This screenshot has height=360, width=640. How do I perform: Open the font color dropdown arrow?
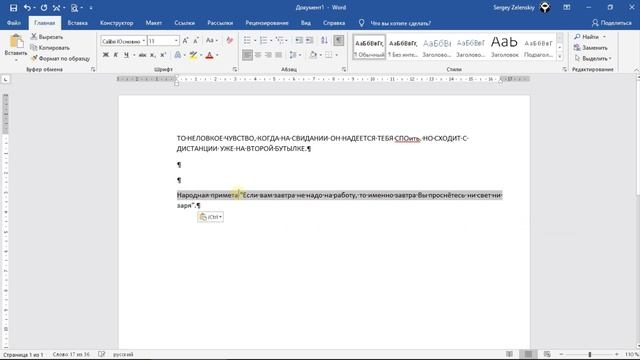217,55
